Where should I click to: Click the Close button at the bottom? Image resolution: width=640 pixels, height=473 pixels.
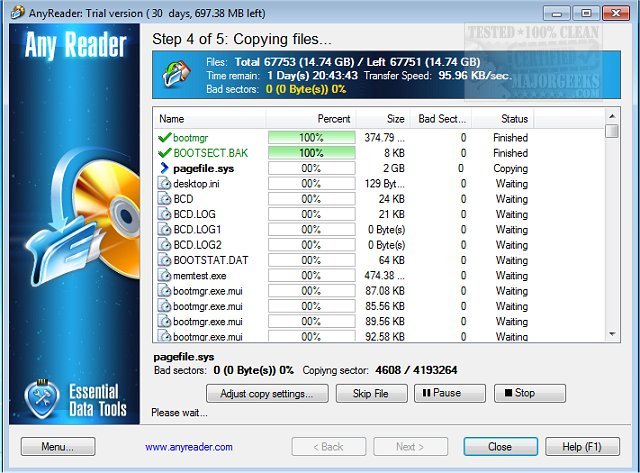coord(500,446)
